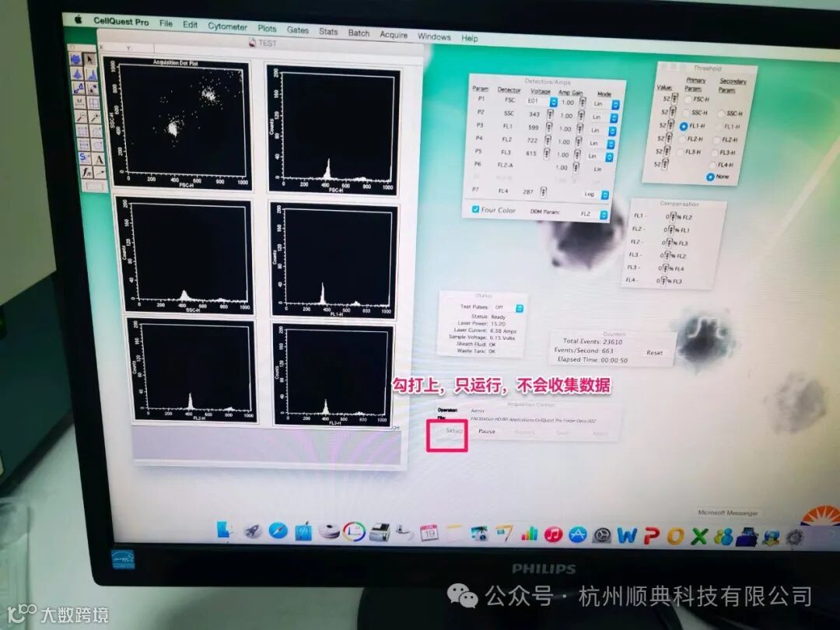Open blue Word W icon in dock
840x630 pixels.
point(627,535)
